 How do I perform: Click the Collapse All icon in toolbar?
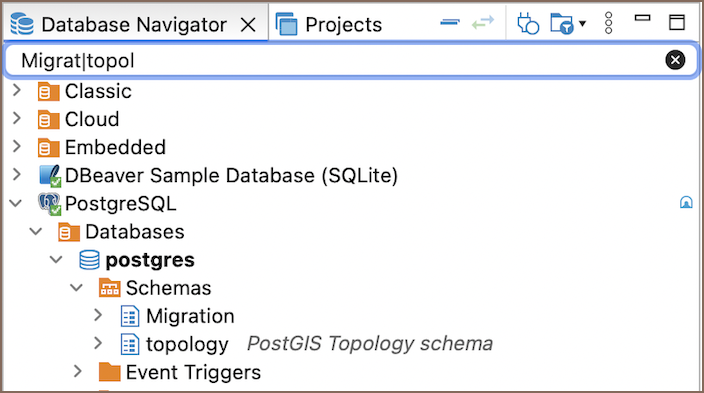pyautogui.click(x=449, y=22)
